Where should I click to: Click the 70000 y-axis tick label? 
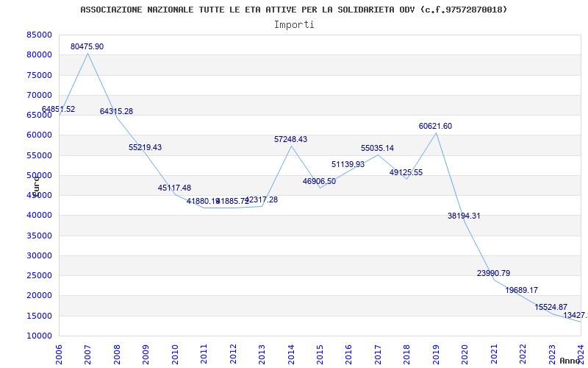(x=39, y=95)
